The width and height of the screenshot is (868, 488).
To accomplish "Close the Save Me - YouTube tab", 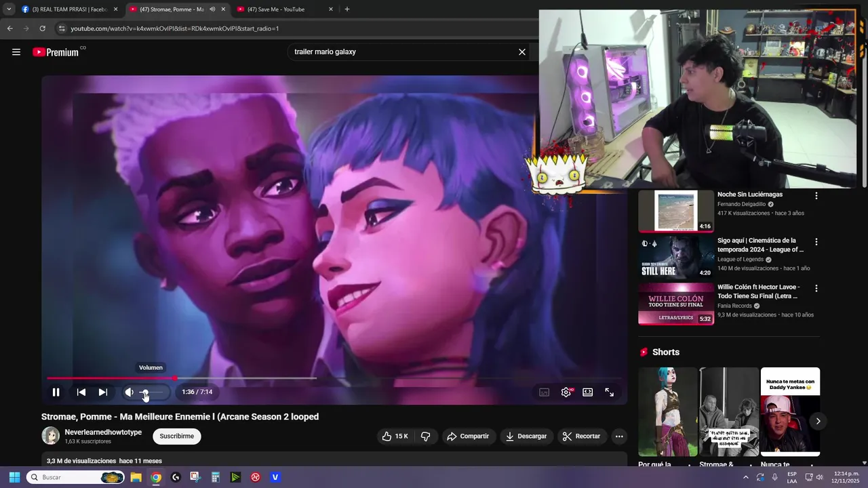I will click(x=331, y=9).
